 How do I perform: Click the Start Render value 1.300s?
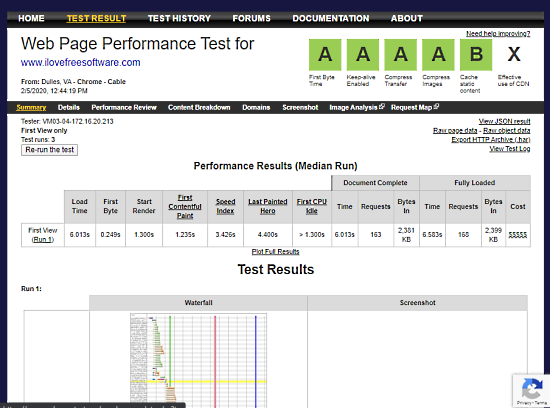point(144,235)
